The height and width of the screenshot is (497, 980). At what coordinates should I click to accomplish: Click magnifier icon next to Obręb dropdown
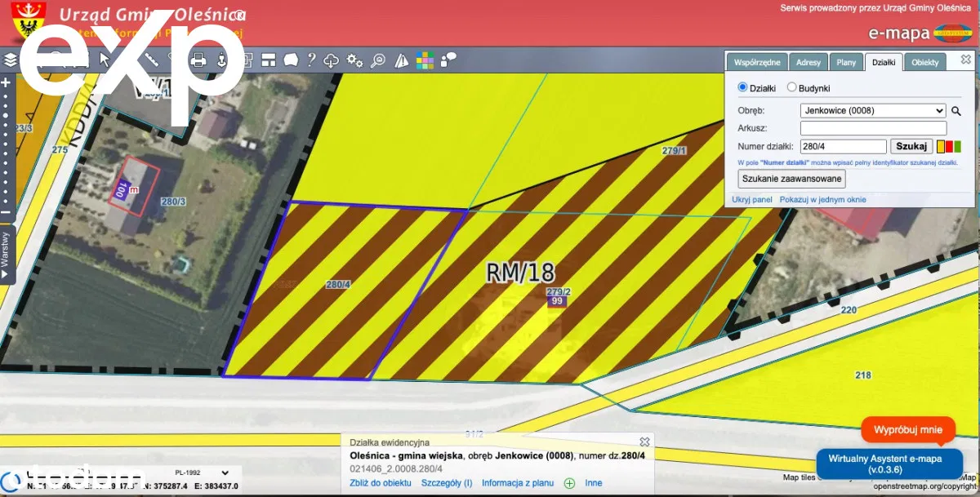tap(956, 110)
